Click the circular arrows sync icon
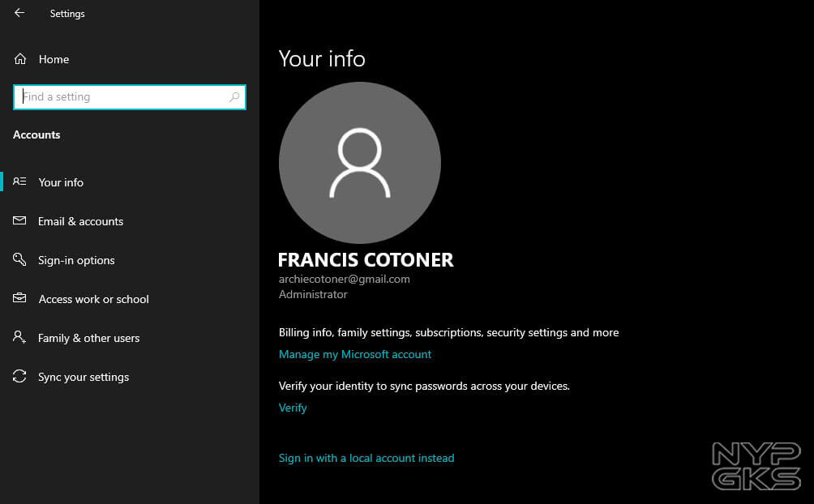Image resolution: width=814 pixels, height=504 pixels. coord(20,377)
